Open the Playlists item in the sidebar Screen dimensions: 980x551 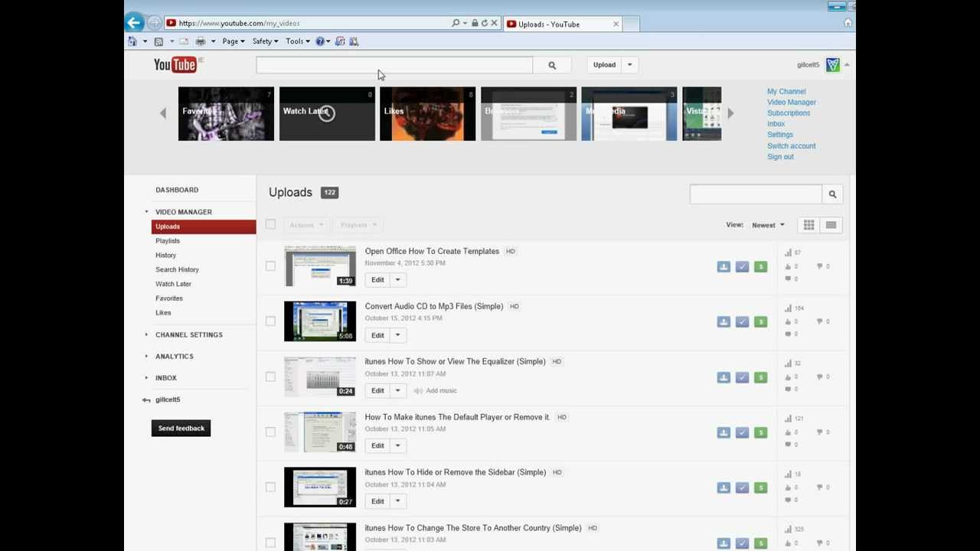tap(167, 240)
